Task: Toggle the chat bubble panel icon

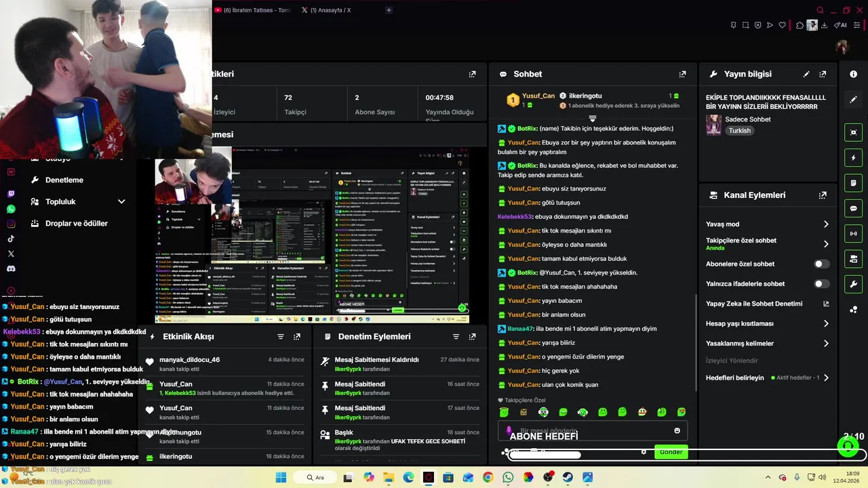Action: [x=854, y=208]
